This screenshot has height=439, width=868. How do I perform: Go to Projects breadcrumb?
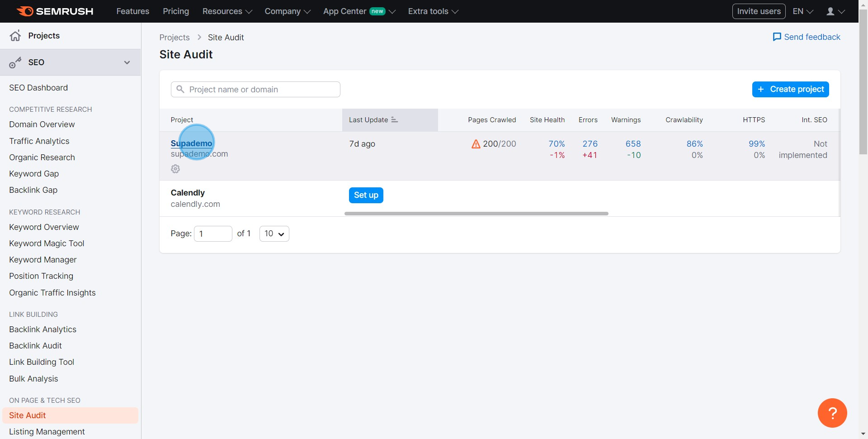pos(175,38)
